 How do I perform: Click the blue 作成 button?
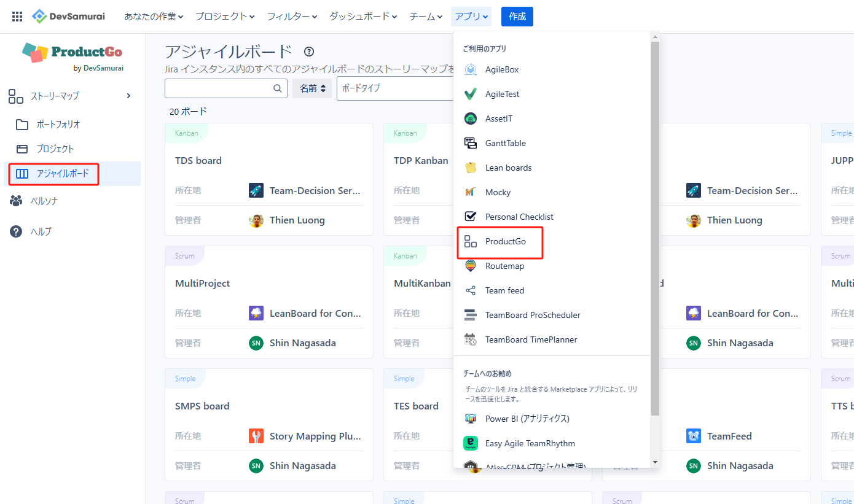pyautogui.click(x=517, y=17)
